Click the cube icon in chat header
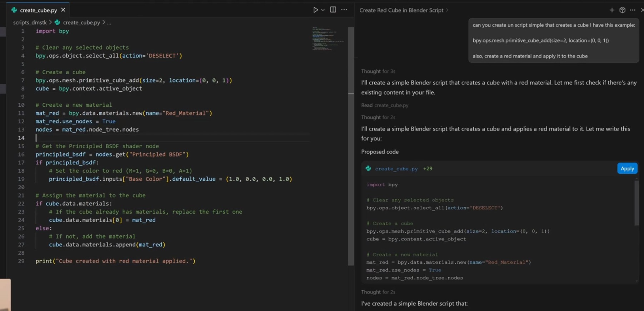The height and width of the screenshot is (311, 644). pos(622,10)
